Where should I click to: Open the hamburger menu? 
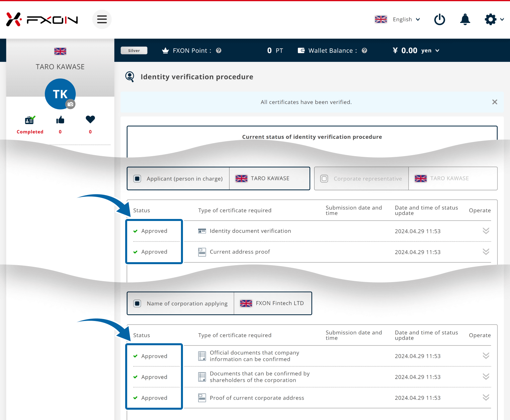tap(102, 19)
